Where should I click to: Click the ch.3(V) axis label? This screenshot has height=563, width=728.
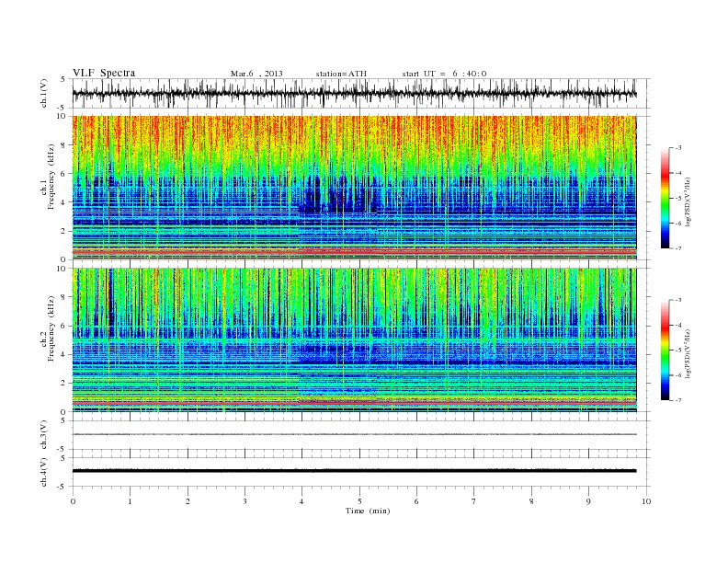44,435
